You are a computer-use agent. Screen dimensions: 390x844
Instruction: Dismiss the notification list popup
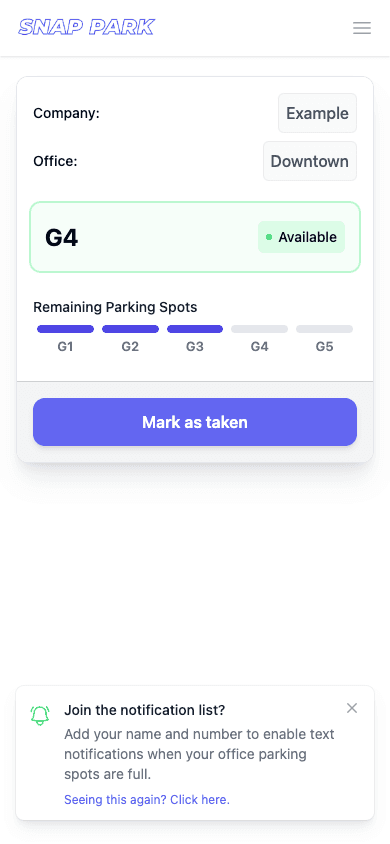click(x=352, y=708)
